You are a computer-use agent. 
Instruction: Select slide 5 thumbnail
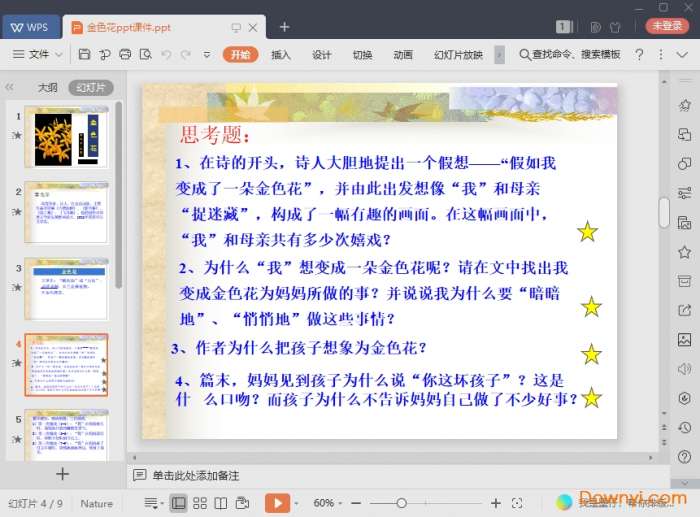point(67,435)
